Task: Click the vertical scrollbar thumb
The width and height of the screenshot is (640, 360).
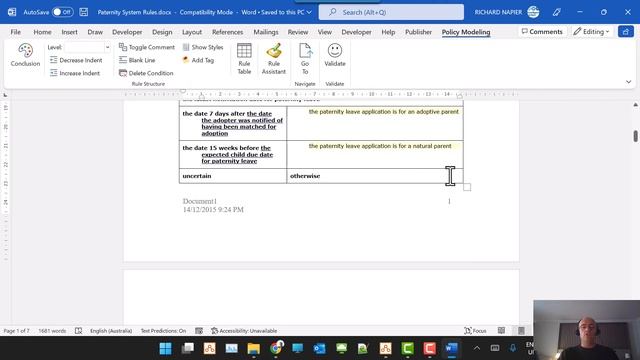Action: coord(635,136)
